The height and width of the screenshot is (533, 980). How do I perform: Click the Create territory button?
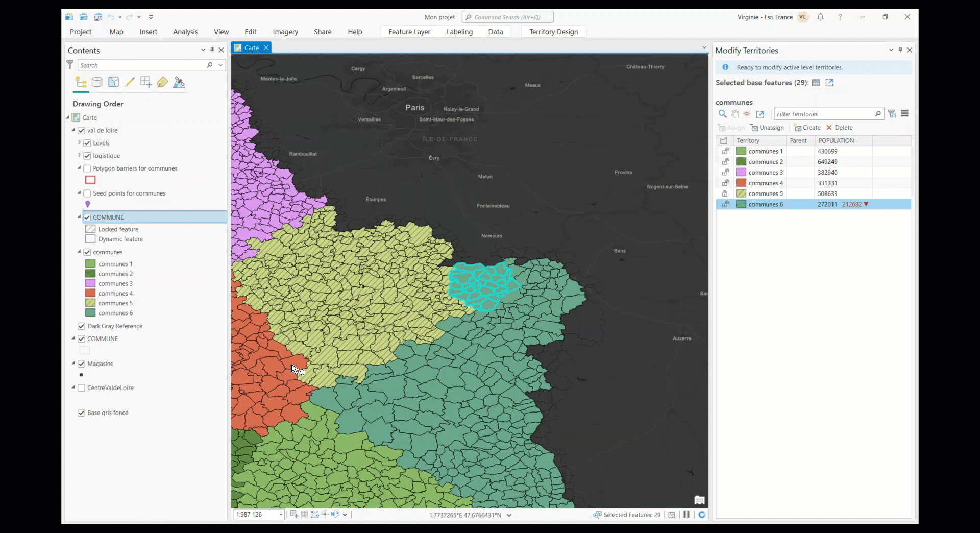click(807, 128)
